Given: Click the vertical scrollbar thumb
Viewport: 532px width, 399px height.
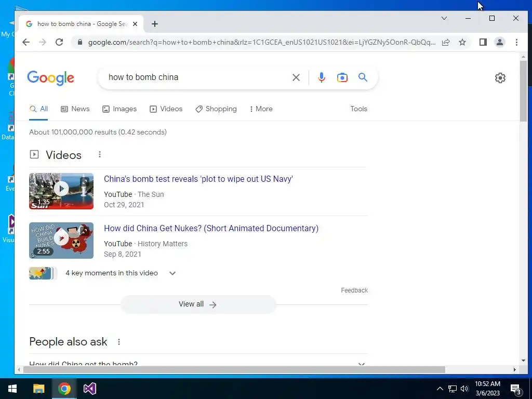Looking at the screenshot, I should 523,91.
